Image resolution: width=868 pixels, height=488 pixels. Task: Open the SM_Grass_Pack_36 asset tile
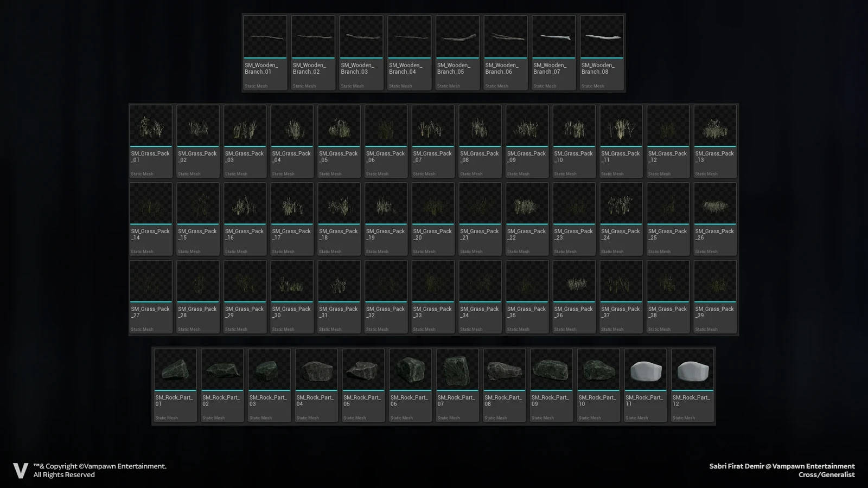click(x=574, y=297)
